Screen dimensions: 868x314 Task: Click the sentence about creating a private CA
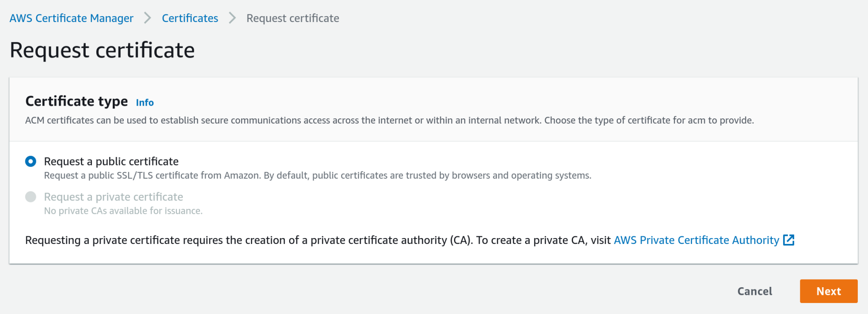point(318,240)
